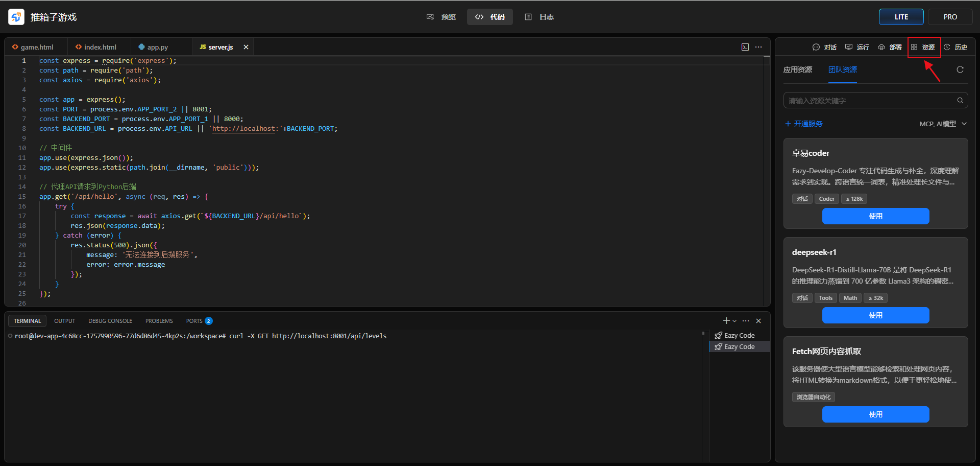Switch to PRO mode
Viewport: 980px width, 466px height.
coord(950,17)
